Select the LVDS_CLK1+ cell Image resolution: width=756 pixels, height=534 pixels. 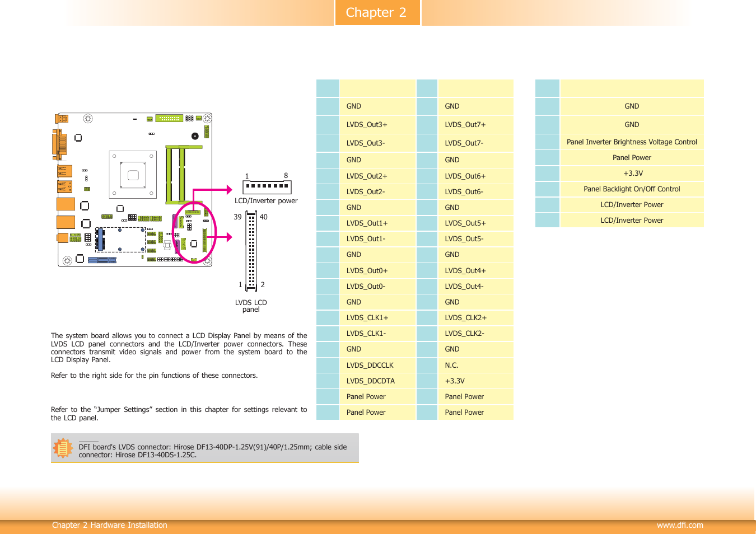point(377,318)
